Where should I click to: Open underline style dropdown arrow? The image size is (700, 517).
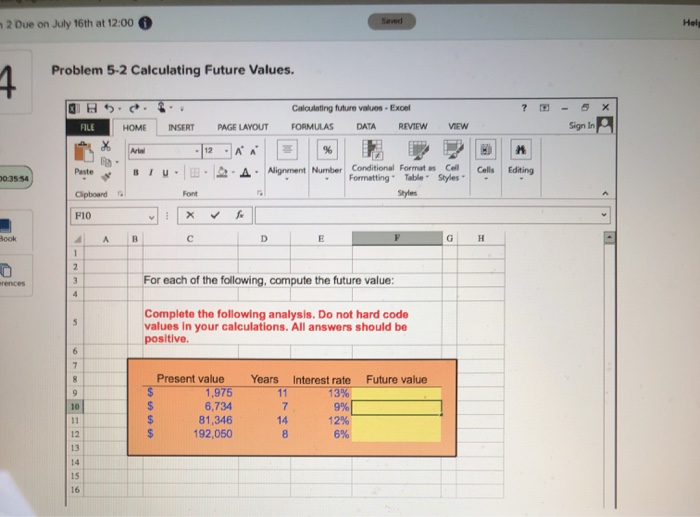tap(176, 172)
